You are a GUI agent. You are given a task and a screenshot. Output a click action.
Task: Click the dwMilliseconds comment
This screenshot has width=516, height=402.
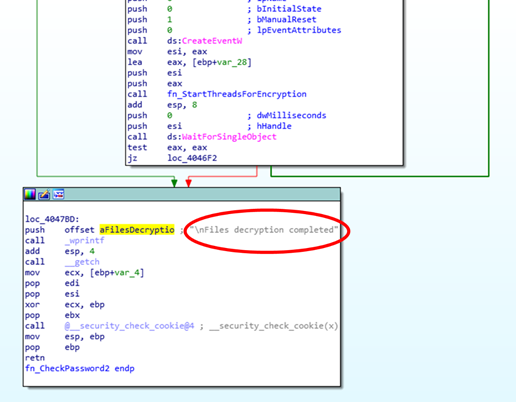[291, 115]
